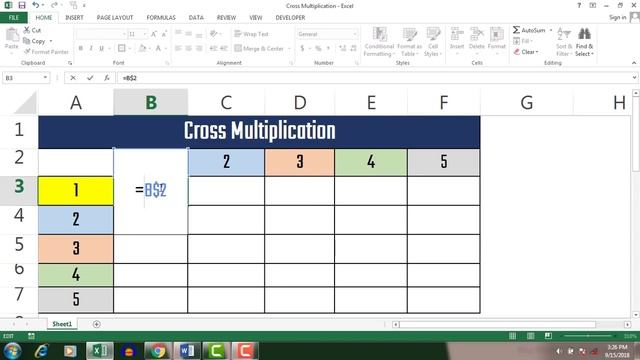The image size is (640, 360).
Task: Open the DEVELOPER tab
Action: (290, 18)
